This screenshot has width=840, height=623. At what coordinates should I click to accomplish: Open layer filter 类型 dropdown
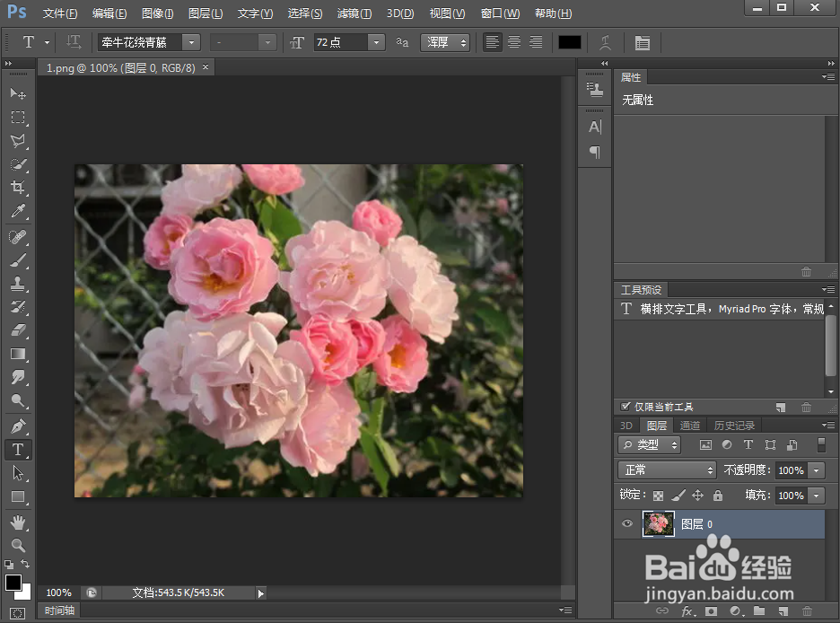coord(649,444)
